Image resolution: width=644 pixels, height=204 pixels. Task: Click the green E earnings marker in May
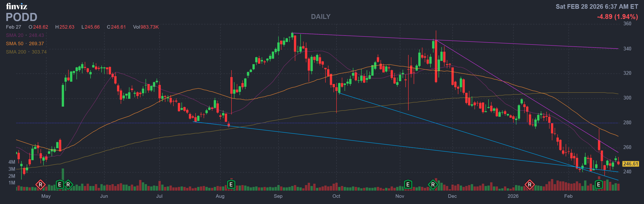[x=59, y=185]
